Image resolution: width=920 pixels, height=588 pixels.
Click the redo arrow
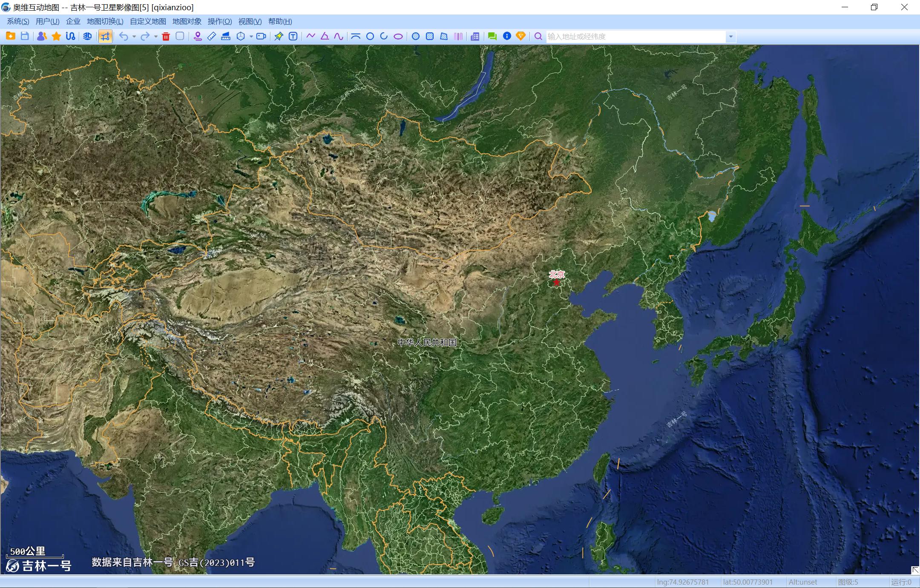[145, 36]
